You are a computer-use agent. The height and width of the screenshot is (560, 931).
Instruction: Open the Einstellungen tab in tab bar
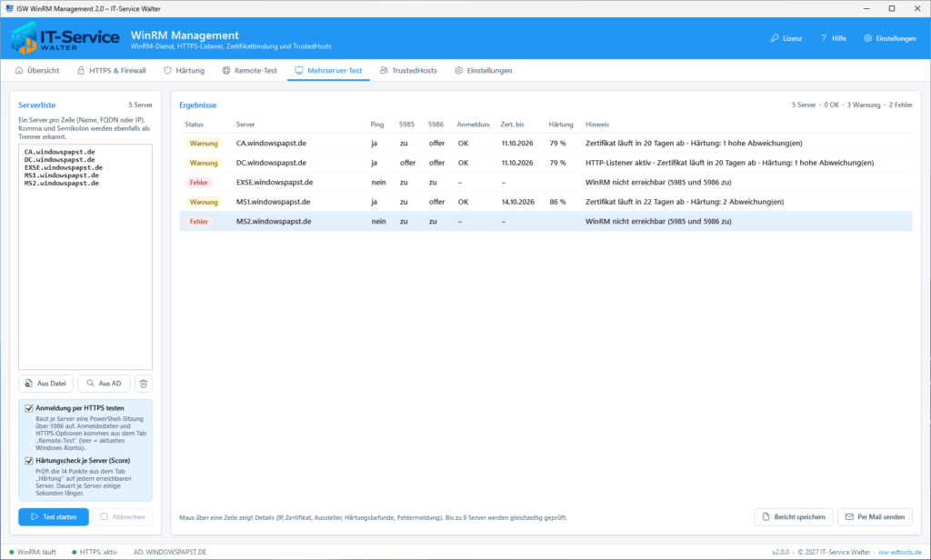(x=484, y=70)
